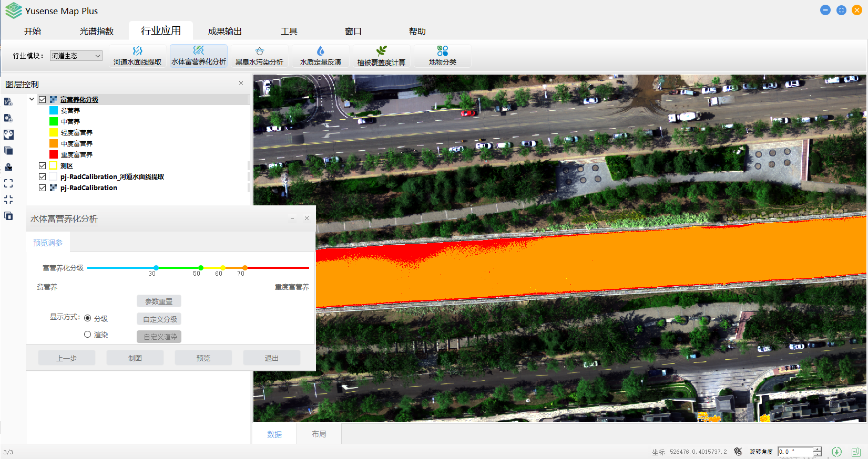Switch to the 布局 view tab
868x459 pixels.
click(319, 434)
